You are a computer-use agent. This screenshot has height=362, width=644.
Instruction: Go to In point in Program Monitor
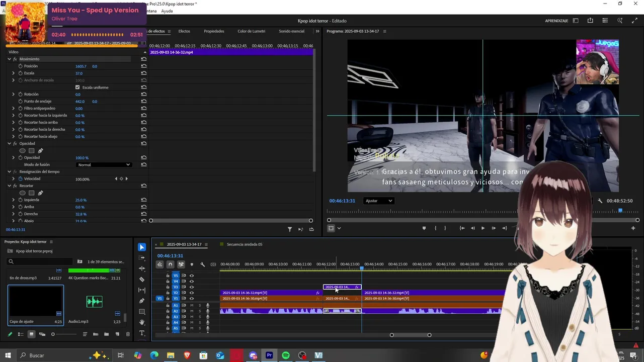click(x=462, y=228)
